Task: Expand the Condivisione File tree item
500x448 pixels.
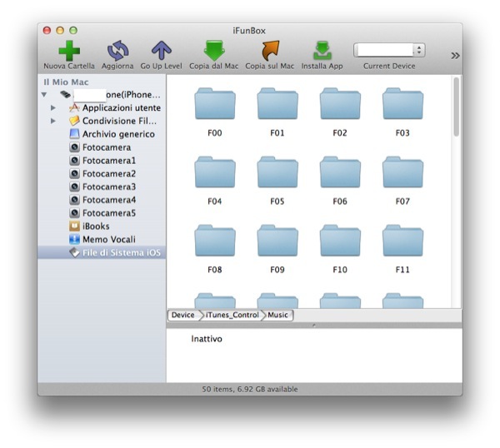Action: coord(54,121)
